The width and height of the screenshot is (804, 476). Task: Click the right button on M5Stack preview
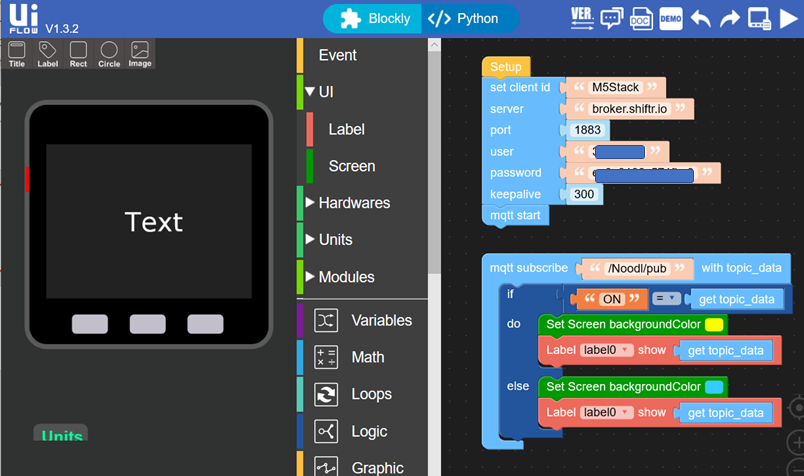pos(205,324)
